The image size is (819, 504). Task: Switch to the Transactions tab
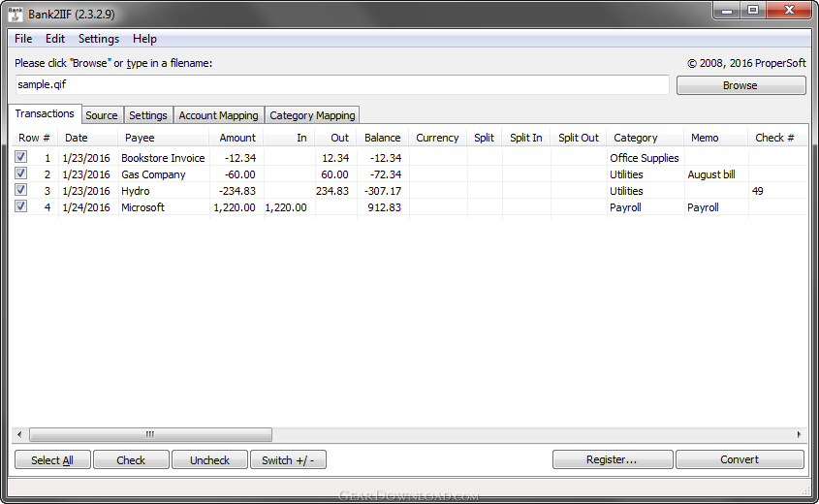pyautogui.click(x=45, y=113)
